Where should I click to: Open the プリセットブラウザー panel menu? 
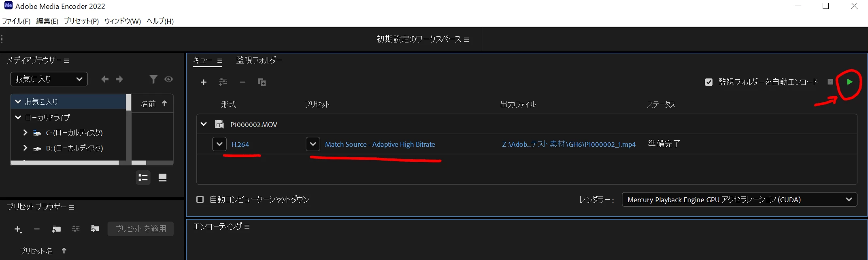pyautogui.click(x=72, y=207)
